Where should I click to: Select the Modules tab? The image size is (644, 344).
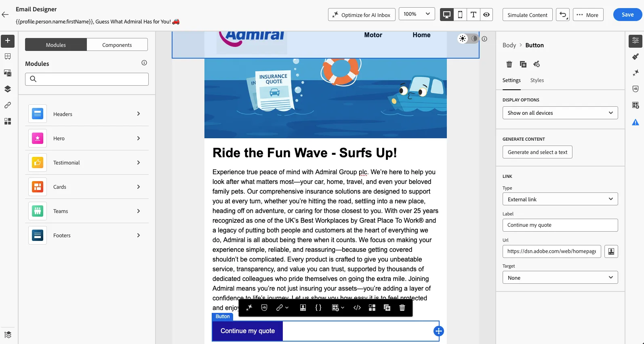tap(56, 45)
